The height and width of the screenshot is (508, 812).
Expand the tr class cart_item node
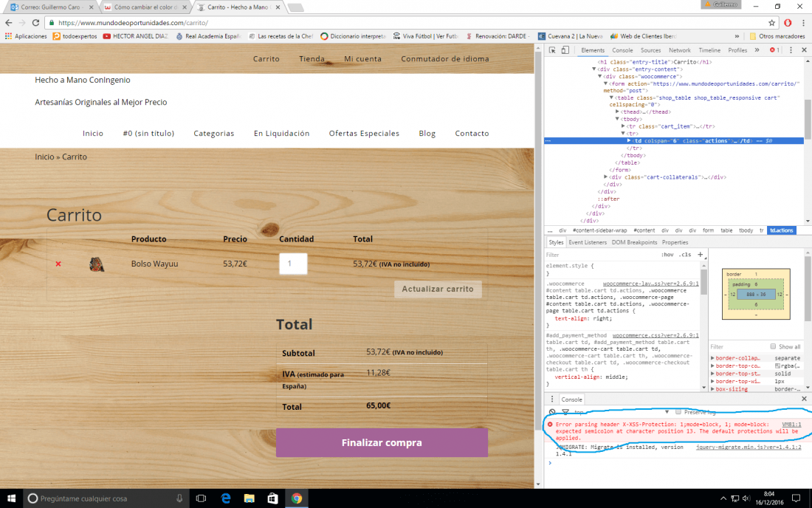[623, 126]
